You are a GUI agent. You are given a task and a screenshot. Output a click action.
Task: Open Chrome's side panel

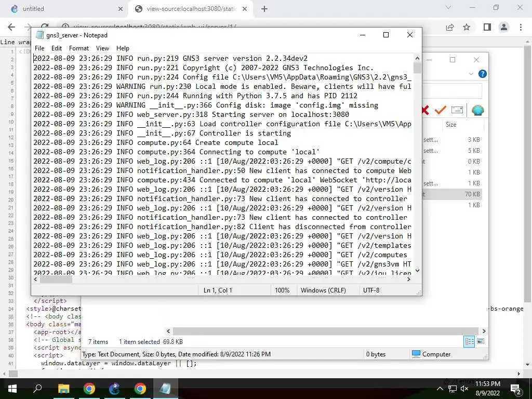coord(487,27)
